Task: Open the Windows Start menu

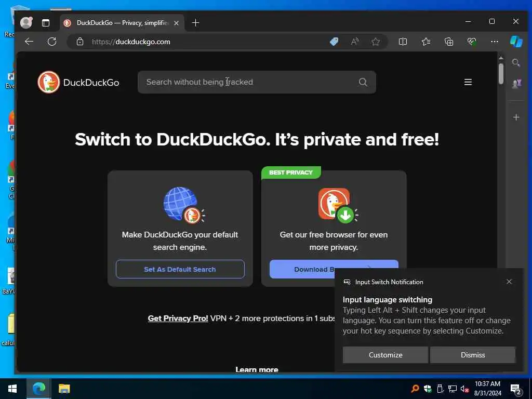Action: pyautogui.click(x=12, y=389)
